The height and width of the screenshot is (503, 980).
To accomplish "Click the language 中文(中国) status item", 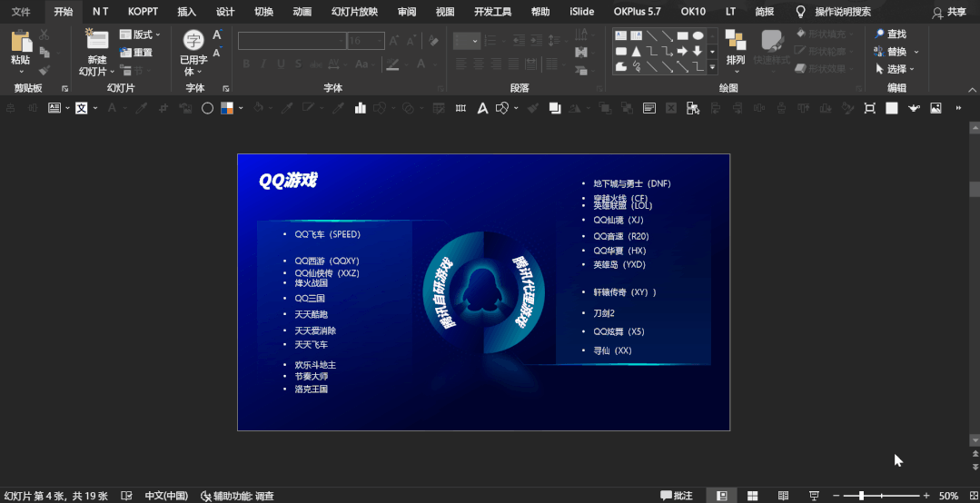I will (x=166, y=496).
